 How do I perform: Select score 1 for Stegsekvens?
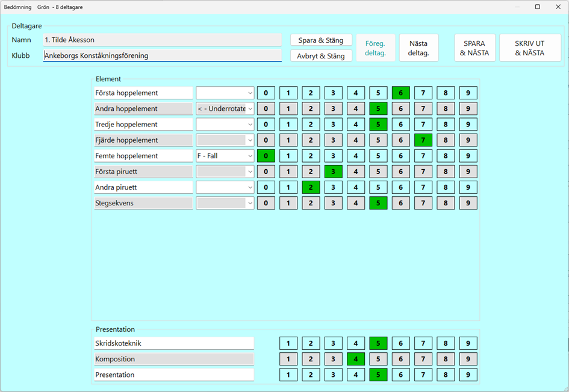click(x=288, y=203)
